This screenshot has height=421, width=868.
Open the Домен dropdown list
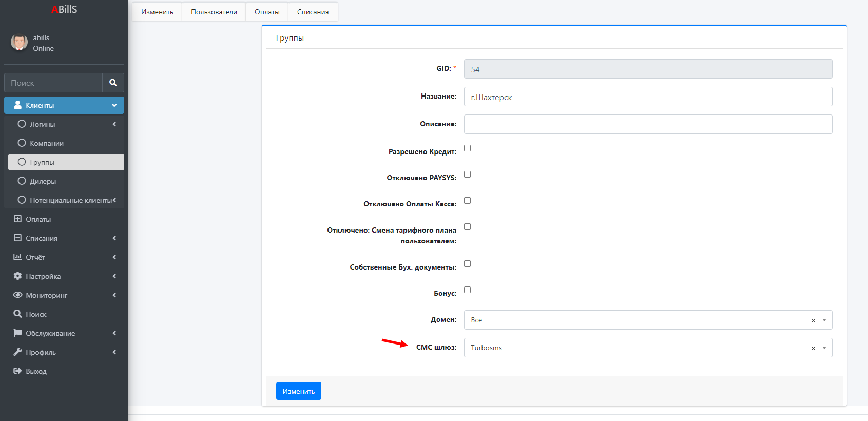(x=824, y=320)
